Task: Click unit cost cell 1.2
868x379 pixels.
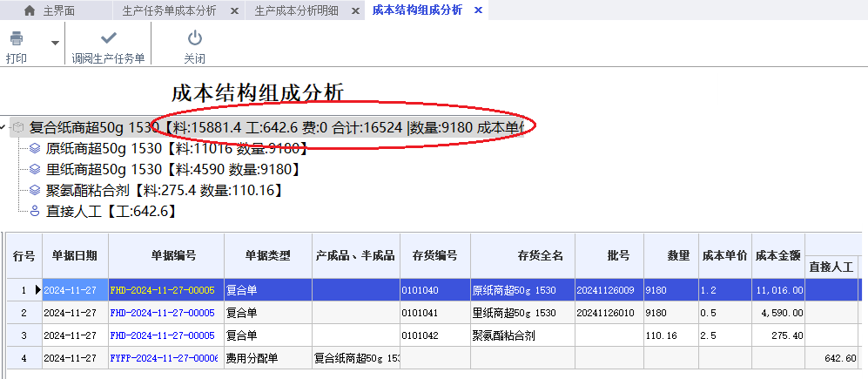Action: (x=724, y=290)
